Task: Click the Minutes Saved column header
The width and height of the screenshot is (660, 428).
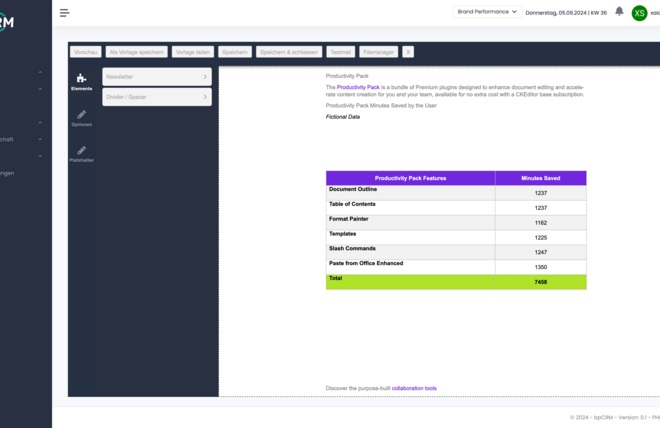Action: pyautogui.click(x=540, y=178)
